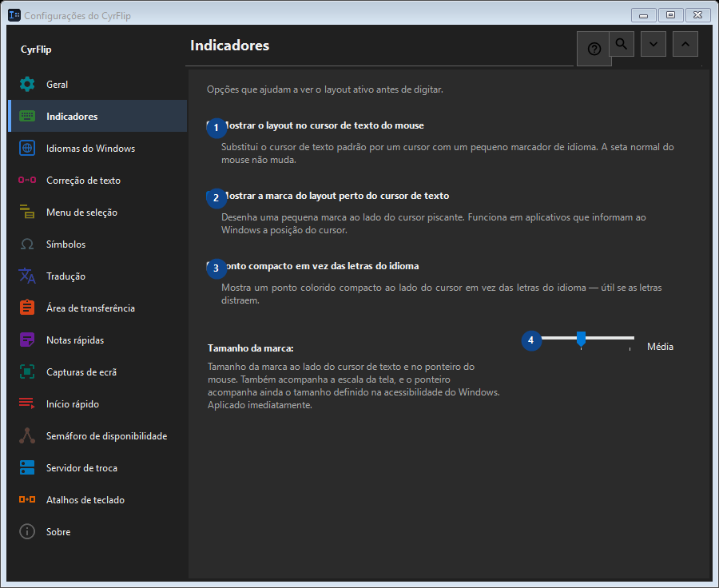Switch to Atalhos de teclado page

97,500
